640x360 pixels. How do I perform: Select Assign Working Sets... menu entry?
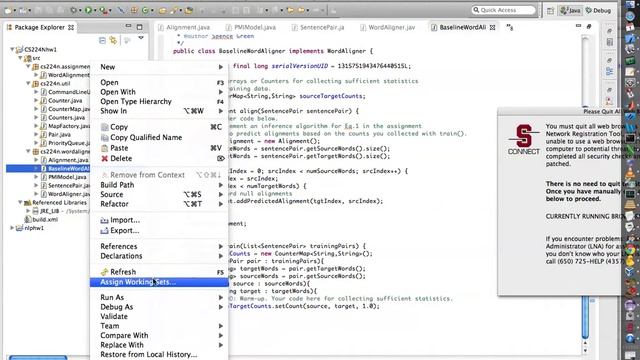click(x=159, y=282)
